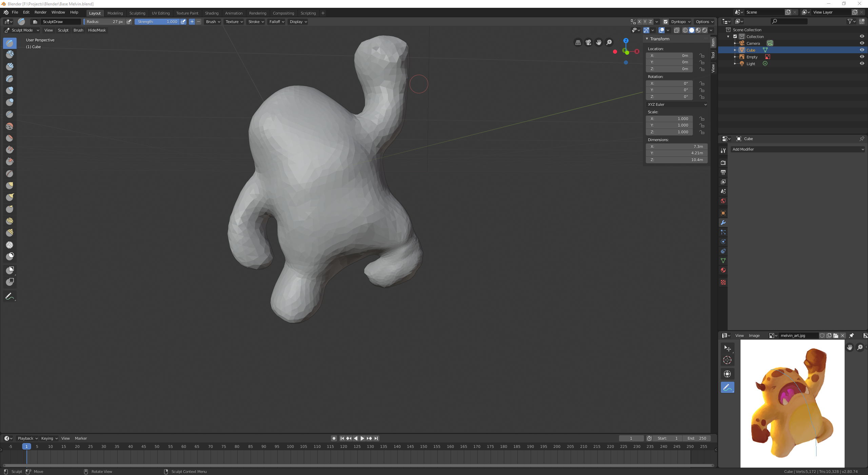Click the pan view hand icon
868x475 pixels.
click(599, 42)
